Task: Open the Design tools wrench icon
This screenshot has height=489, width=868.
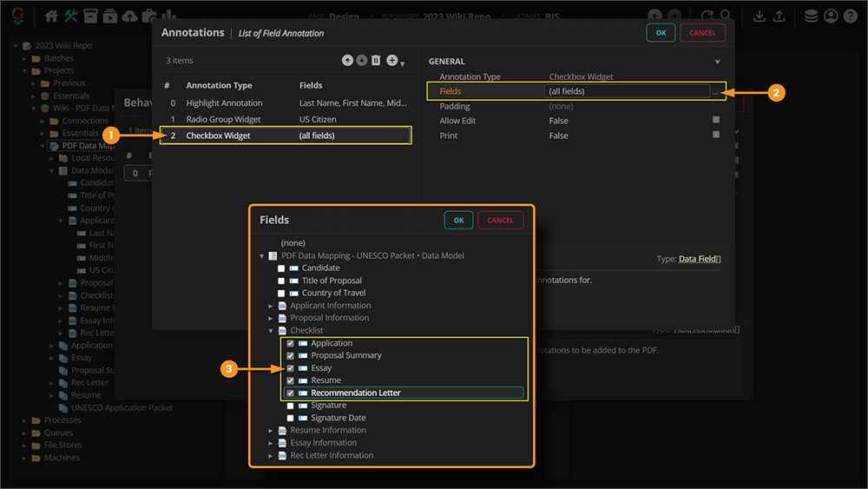Action: click(x=71, y=16)
